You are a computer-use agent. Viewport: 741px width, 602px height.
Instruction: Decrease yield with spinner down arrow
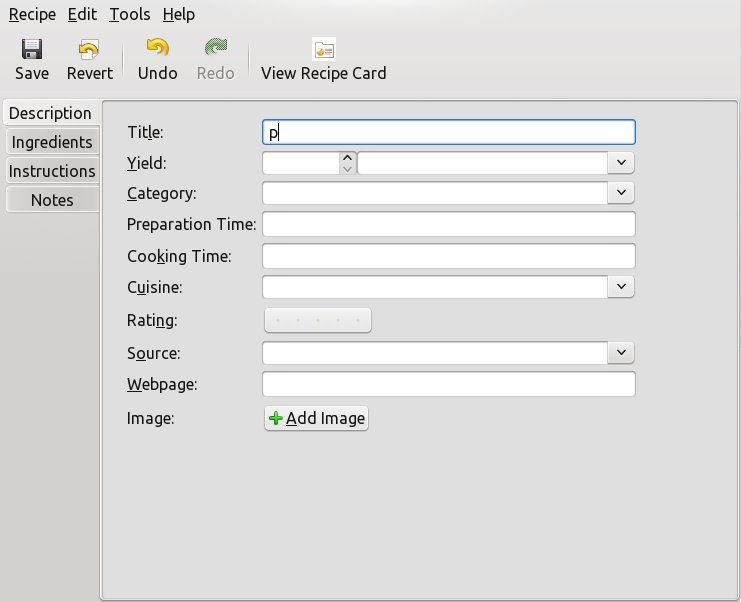pyautogui.click(x=347, y=169)
